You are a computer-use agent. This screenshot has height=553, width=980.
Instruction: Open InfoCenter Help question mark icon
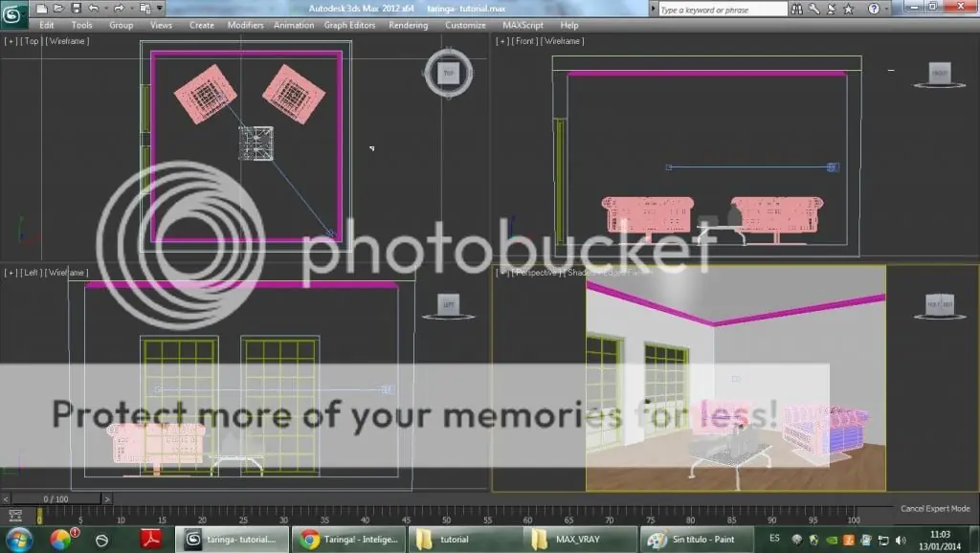(x=874, y=8)
